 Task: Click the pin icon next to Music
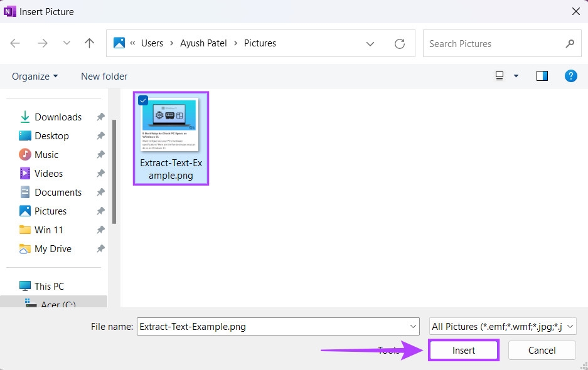tap(100, 154)
